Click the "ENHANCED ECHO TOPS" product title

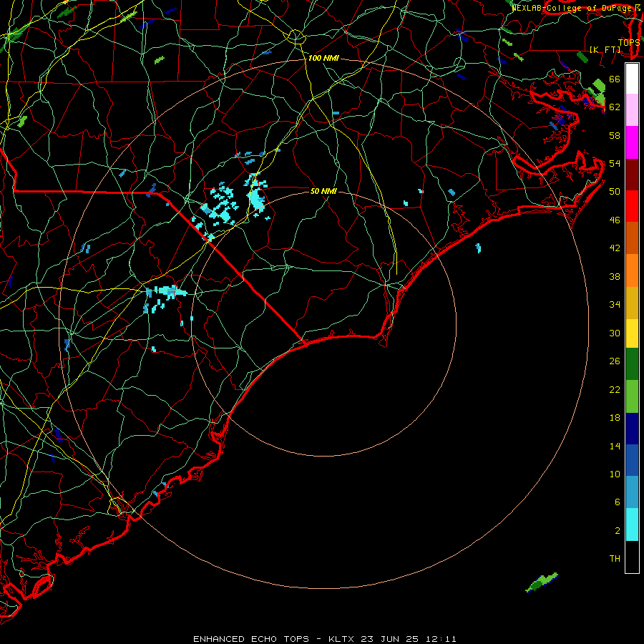coord(251,639)
